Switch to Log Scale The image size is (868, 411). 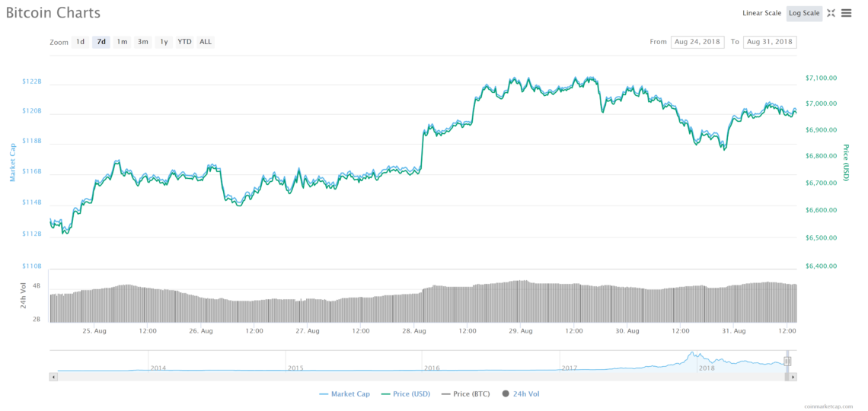coord(804,13)
